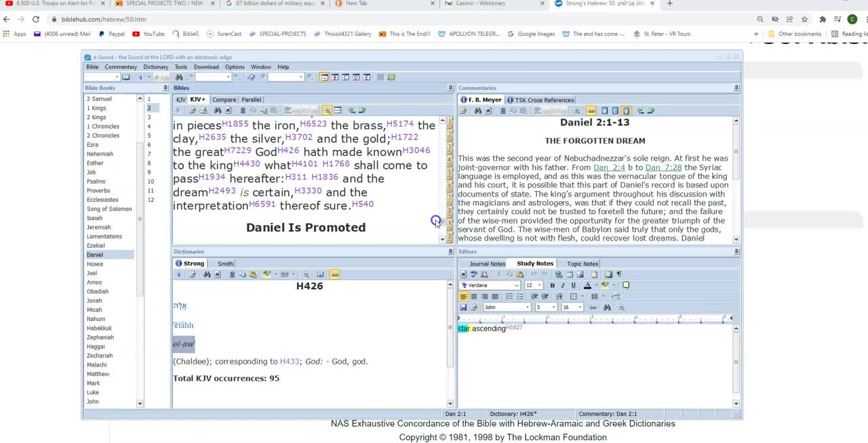Click the back navigation arrow in main toolbar
This screenshot has width=868, height=443.
(140, 77)
